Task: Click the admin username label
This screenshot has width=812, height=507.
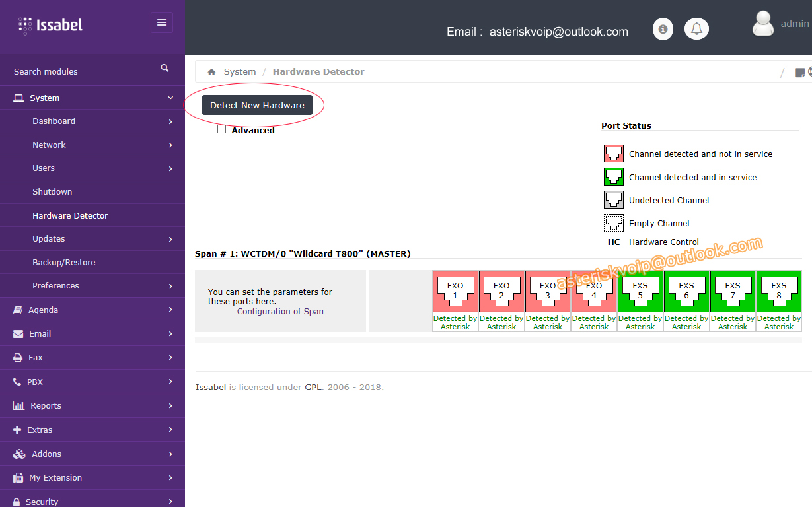Action: coord(795,24)
